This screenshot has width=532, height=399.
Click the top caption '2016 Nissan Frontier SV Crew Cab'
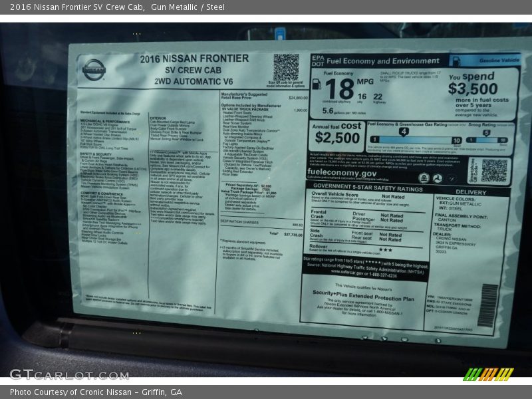pos(77,7)
